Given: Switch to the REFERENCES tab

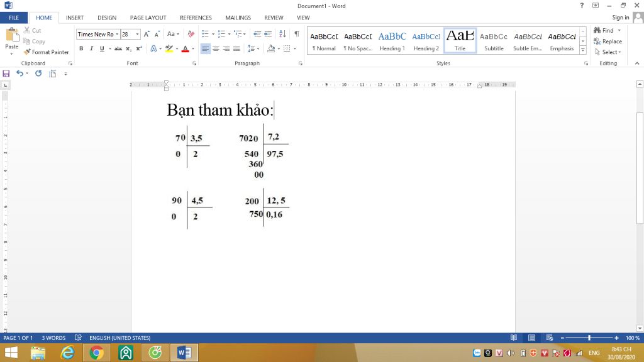Looking at the screenshot, I should coord(196,18).
